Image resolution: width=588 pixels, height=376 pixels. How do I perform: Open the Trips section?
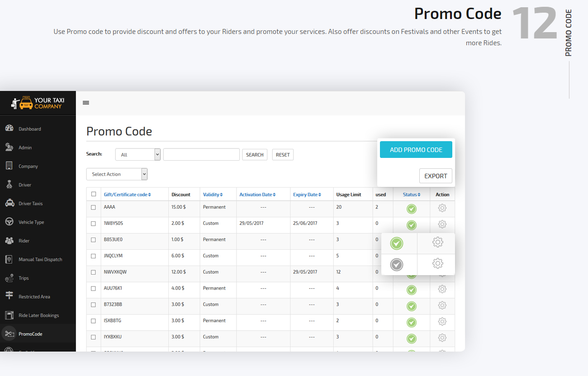[23, 277]
